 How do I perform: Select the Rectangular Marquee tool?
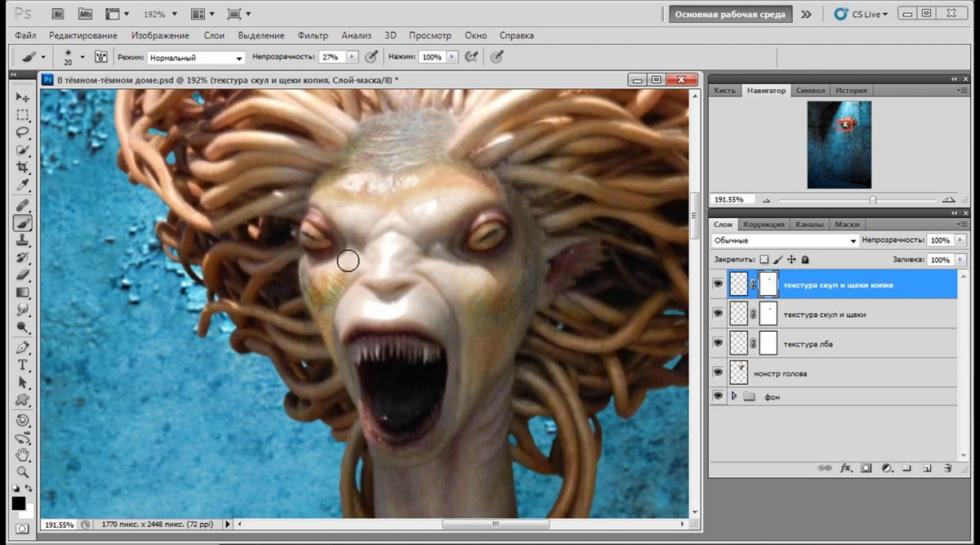tap(22, 115)
